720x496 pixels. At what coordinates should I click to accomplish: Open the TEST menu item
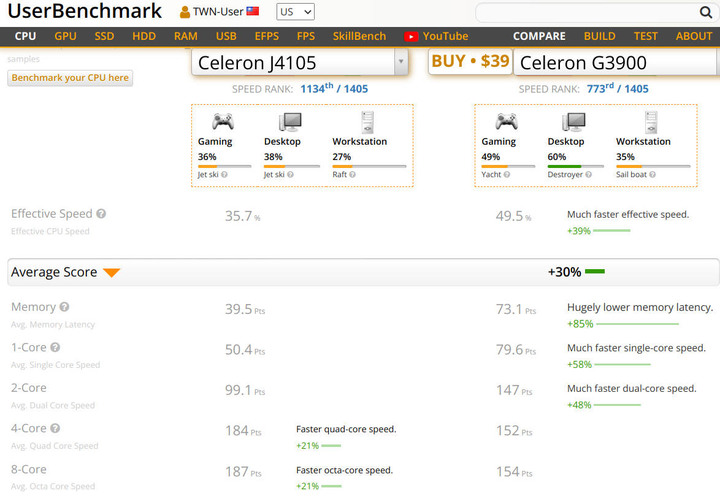(646, 36)
